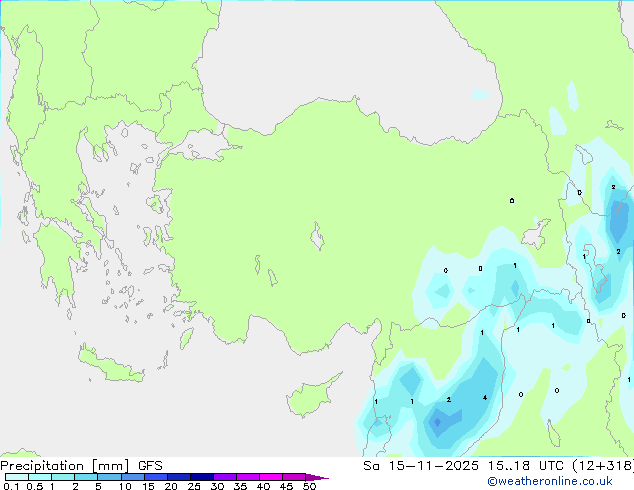
Task: Click the "15..18 UTC" time range text
Action: click(x=526, y=466)
